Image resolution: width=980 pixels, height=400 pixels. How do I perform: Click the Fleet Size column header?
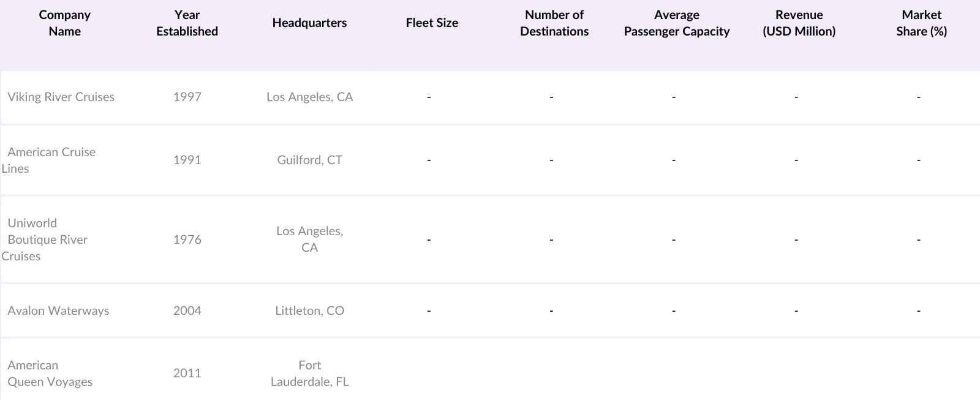[432, 23]
